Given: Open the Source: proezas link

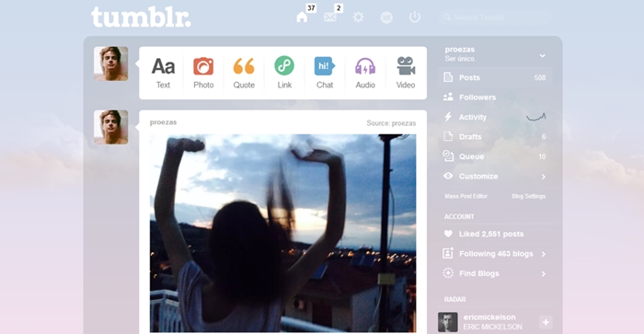Looking at the screenshot, I should point(391,123).
